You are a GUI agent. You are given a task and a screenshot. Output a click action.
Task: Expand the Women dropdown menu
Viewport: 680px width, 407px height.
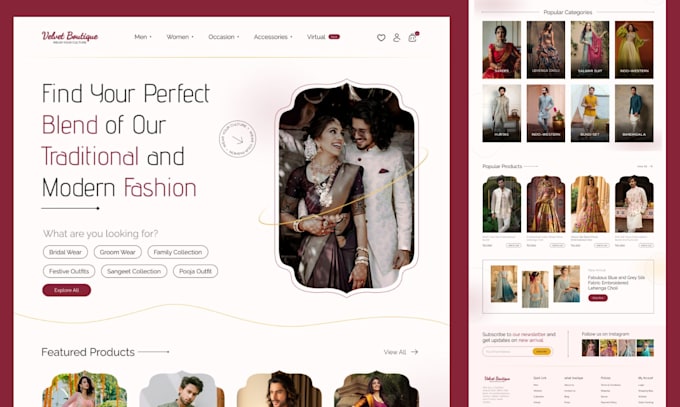180,37
